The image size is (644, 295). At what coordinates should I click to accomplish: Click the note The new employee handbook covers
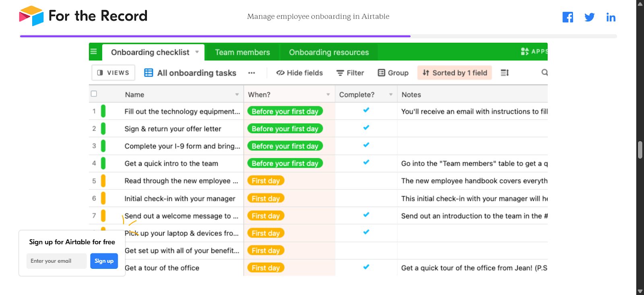[474, 181]
